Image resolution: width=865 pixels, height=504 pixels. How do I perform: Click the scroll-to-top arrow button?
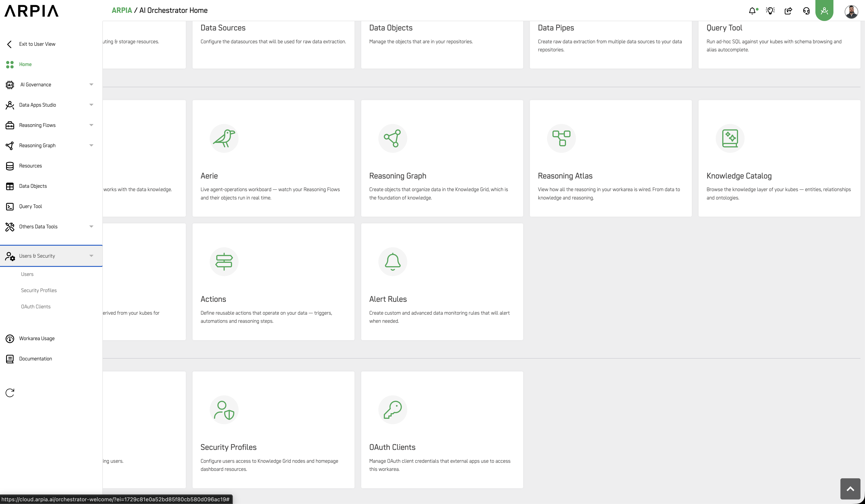[x=850, y=489]
